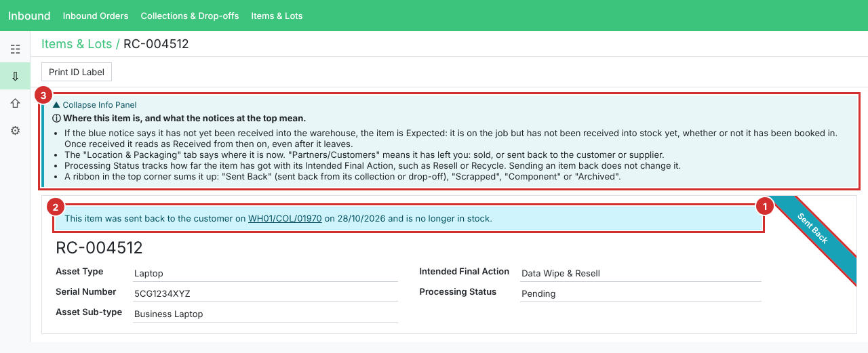Click the info icon in the info panel

[57, 119]
